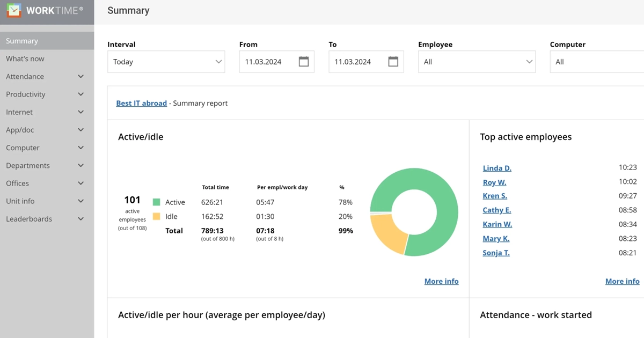Image resolution: width=644 pixels, height=338 pixels.
Task: Open the Summary page in sidebar
Action: click(47, 41)
